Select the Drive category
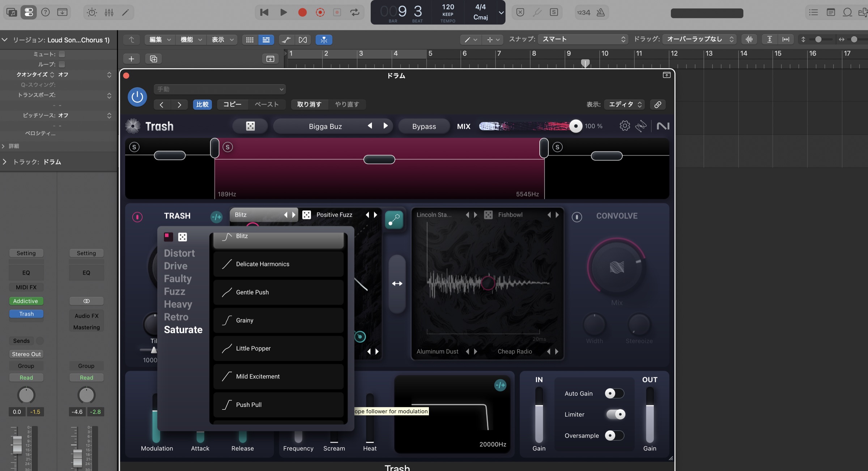The height and width of the screenshot is (471, 868). point(176,266)
